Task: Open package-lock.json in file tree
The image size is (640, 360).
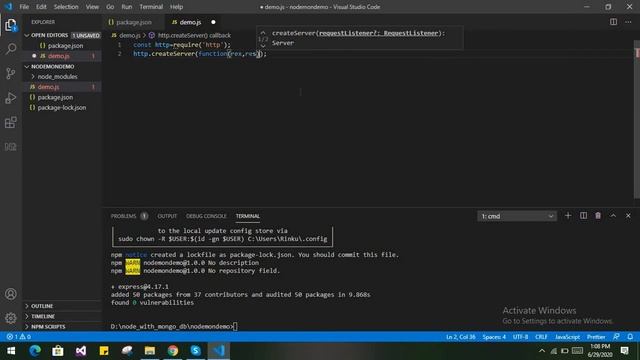Action: 62,108
